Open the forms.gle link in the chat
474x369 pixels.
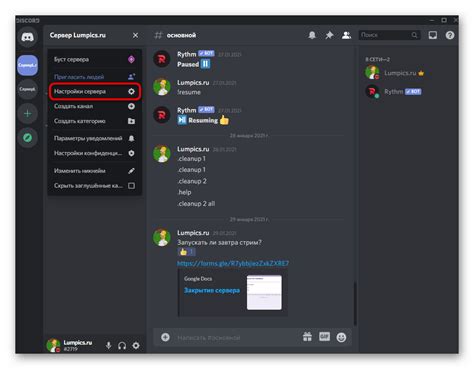click(233, 263)
